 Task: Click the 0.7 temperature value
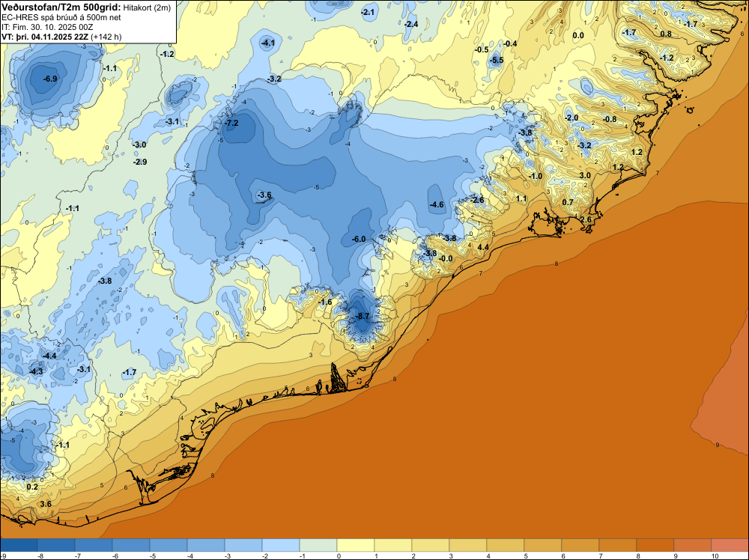(568, 202)
